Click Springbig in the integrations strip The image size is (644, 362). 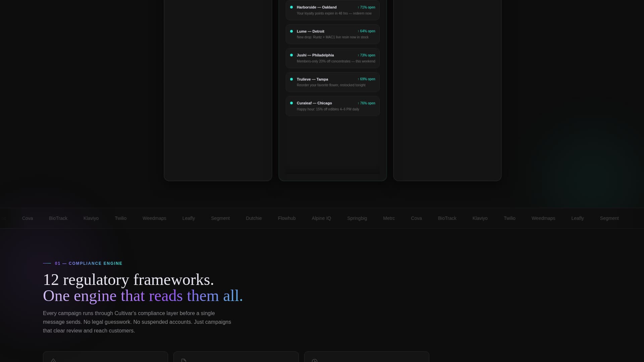[x=357, y=218]
